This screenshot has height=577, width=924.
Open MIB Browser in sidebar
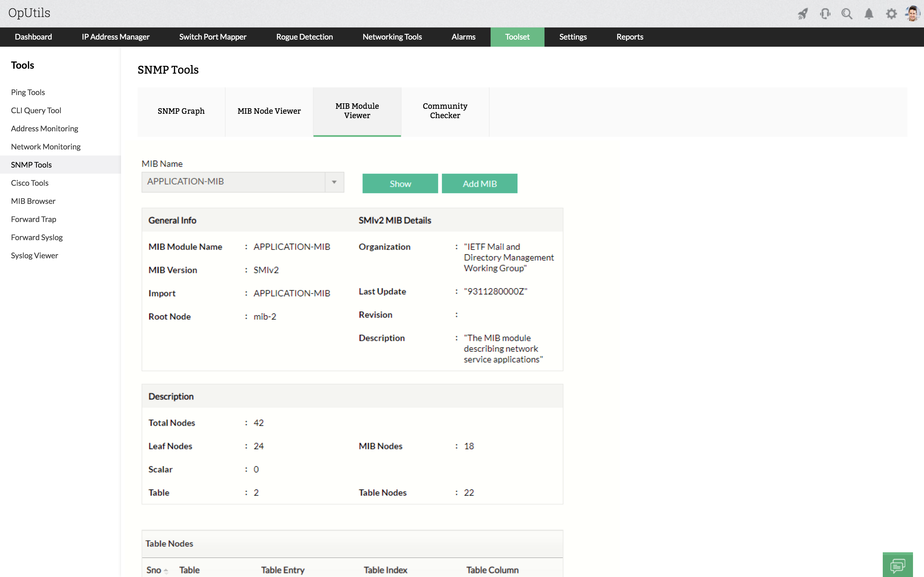point(33,201)
